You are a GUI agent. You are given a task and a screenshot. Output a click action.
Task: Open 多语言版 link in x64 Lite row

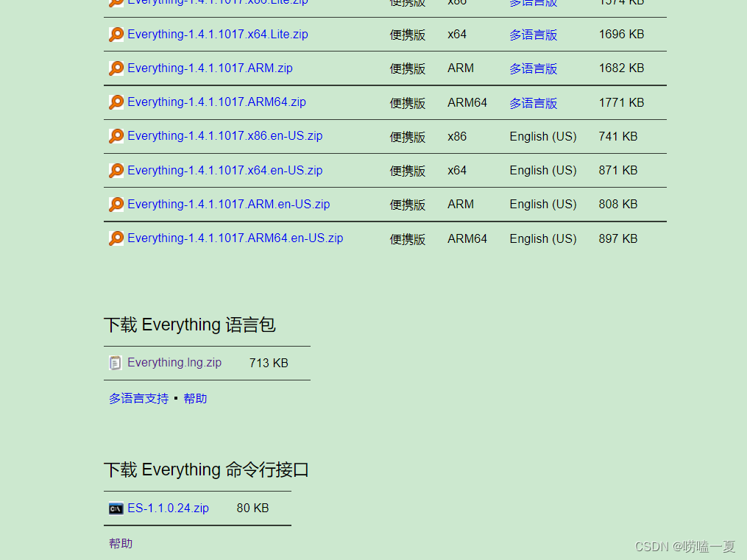tap(533, 35)
